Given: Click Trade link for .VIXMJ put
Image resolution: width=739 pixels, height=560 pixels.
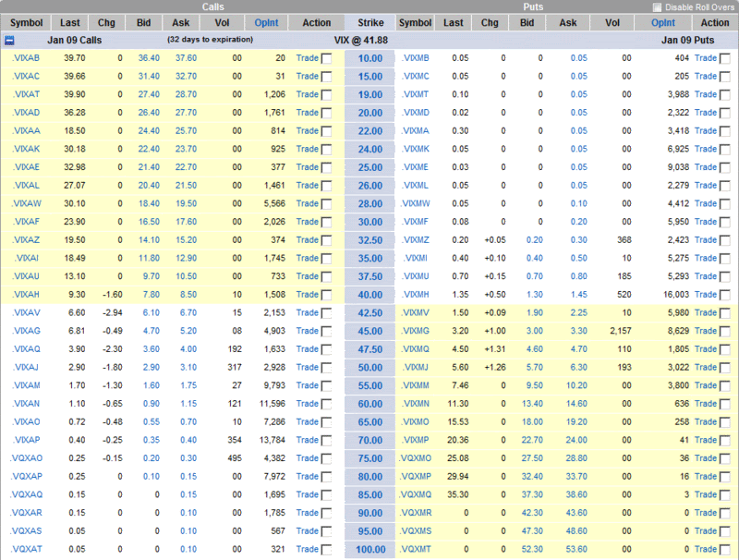Looking at the screenshot, I should coord(706,367).
